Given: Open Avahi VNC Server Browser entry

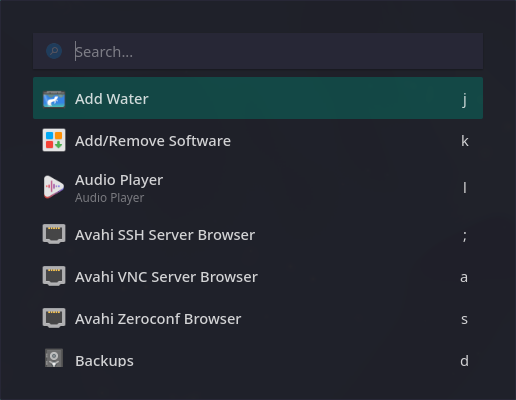Looking at the screenshot, I should pos(258,277).
